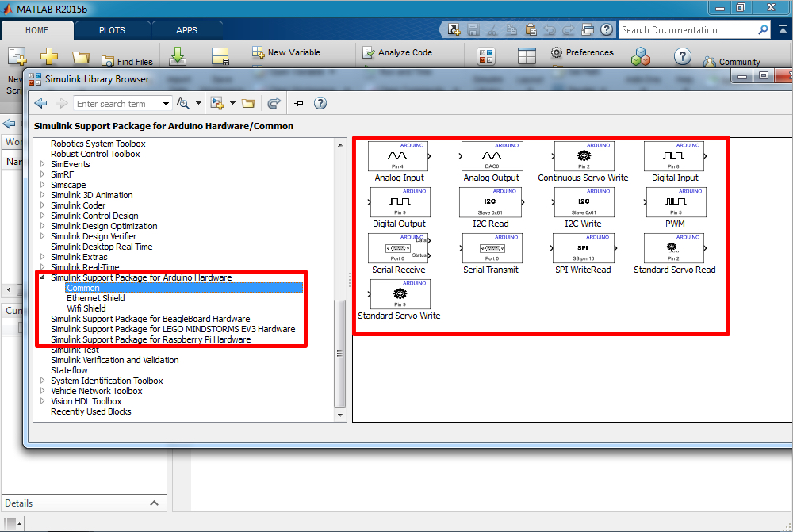Expand the SimEvents tree node
Viewport: 793px width, 532px height.
[43, 164]
